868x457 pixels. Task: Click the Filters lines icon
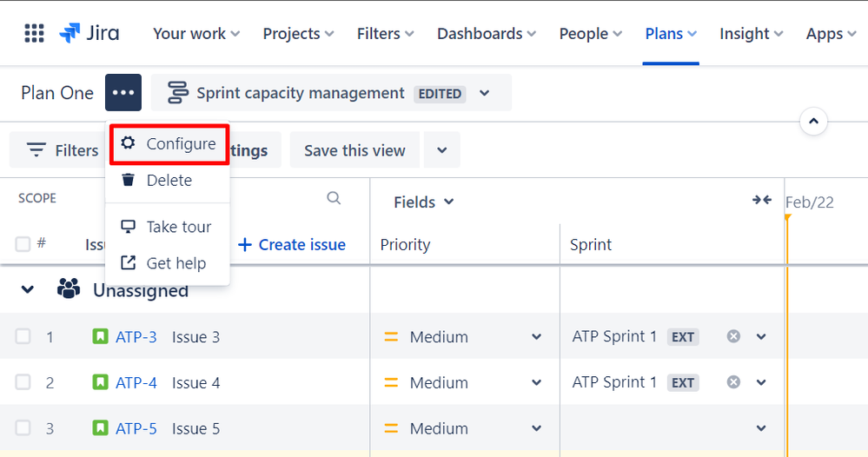click(x=36, y=150)
